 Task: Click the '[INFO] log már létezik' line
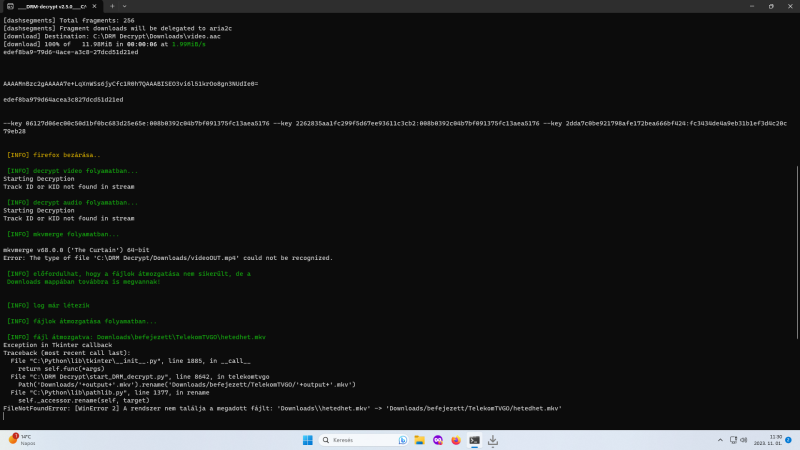click(48, 306)
